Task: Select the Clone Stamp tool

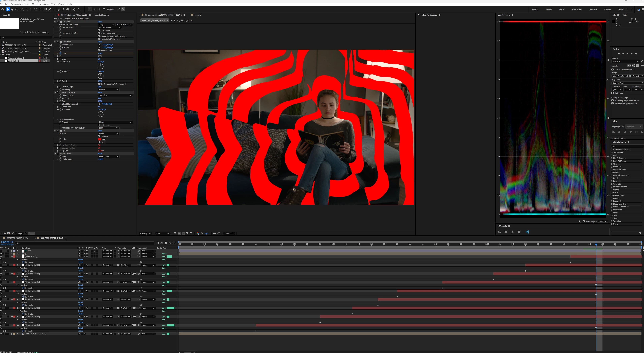Action: click(63, 9)
